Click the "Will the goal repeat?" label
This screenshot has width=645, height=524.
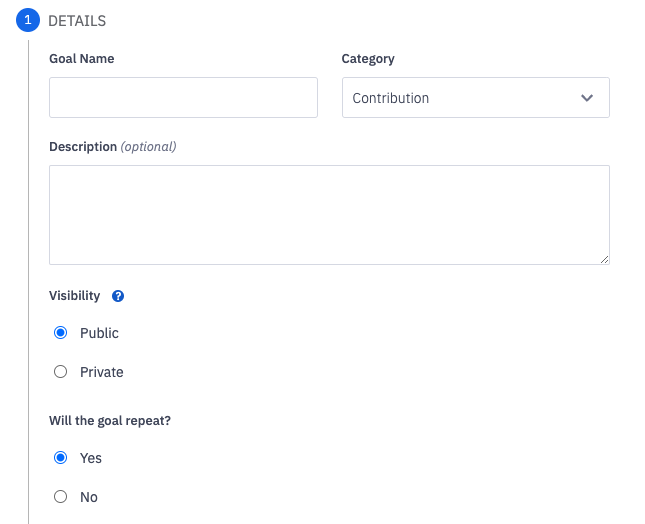coord(110,421)
